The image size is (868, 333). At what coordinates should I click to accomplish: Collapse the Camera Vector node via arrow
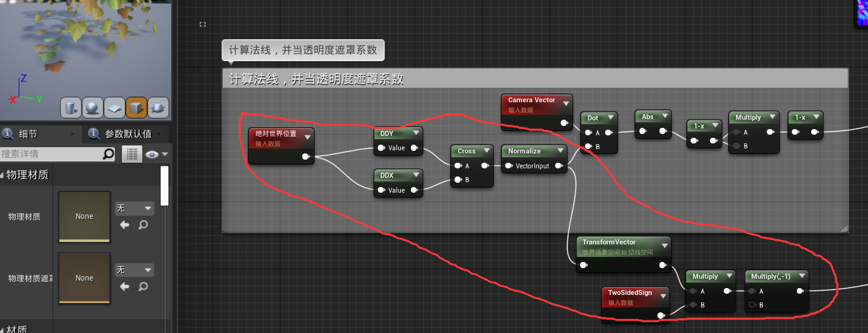tap(566, 103)
